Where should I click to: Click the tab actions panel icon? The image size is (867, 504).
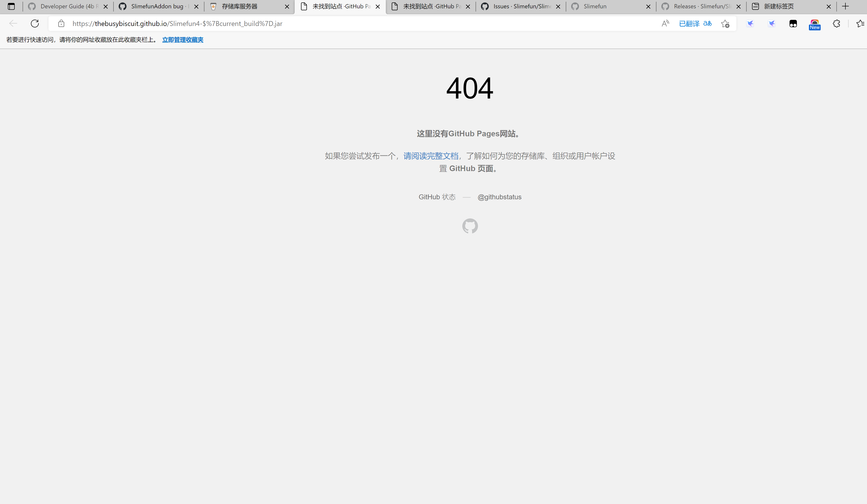[x=11, y=6]
